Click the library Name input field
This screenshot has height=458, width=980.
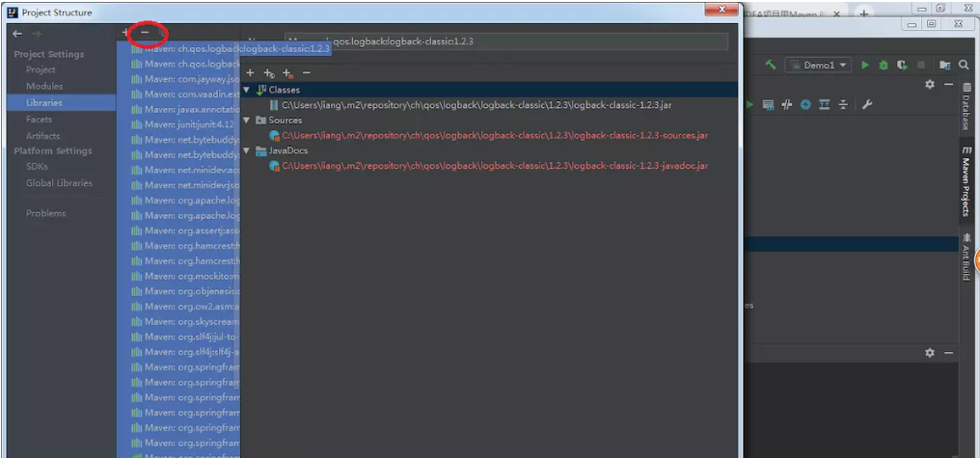506,41
